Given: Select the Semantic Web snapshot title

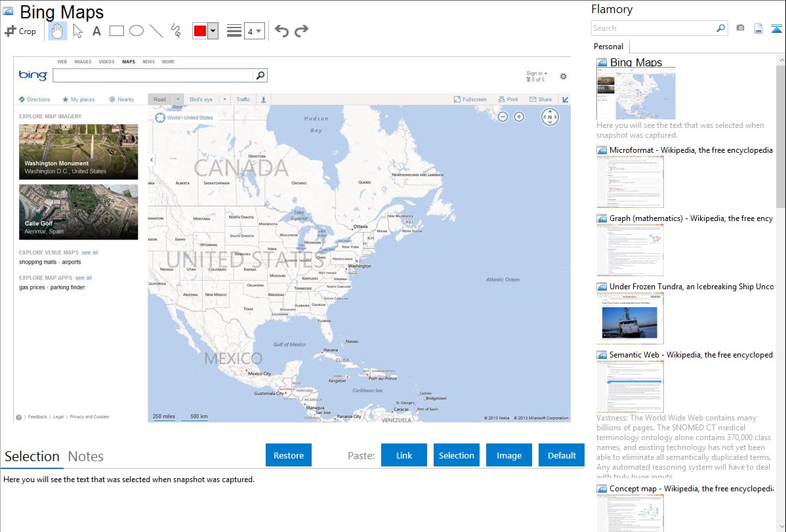Looking at the screenshot, I should pyautogui.click(x=691, y=354).
